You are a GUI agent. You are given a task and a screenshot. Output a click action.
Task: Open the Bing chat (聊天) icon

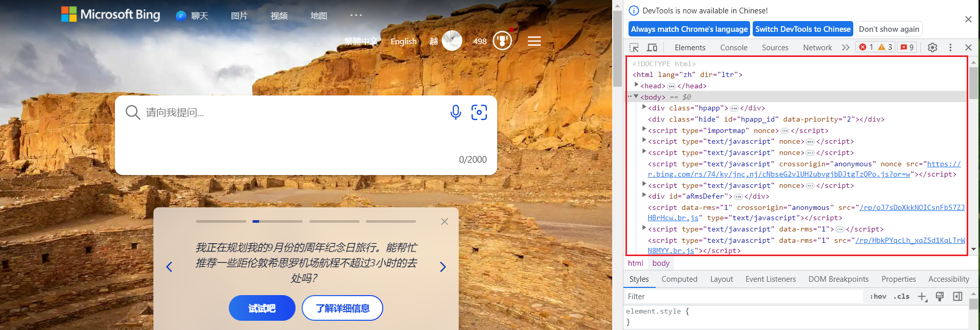[x=181, y=16]
